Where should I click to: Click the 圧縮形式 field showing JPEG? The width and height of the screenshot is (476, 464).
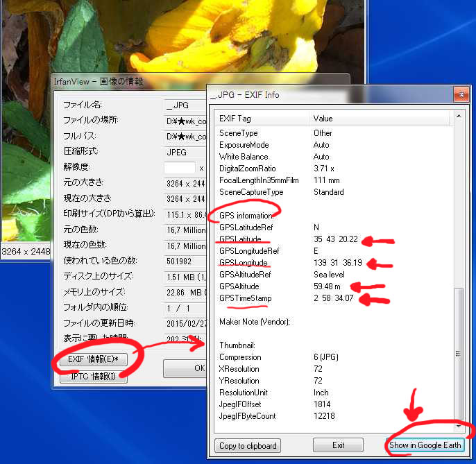pyautogui.click(x=185, y=152)
